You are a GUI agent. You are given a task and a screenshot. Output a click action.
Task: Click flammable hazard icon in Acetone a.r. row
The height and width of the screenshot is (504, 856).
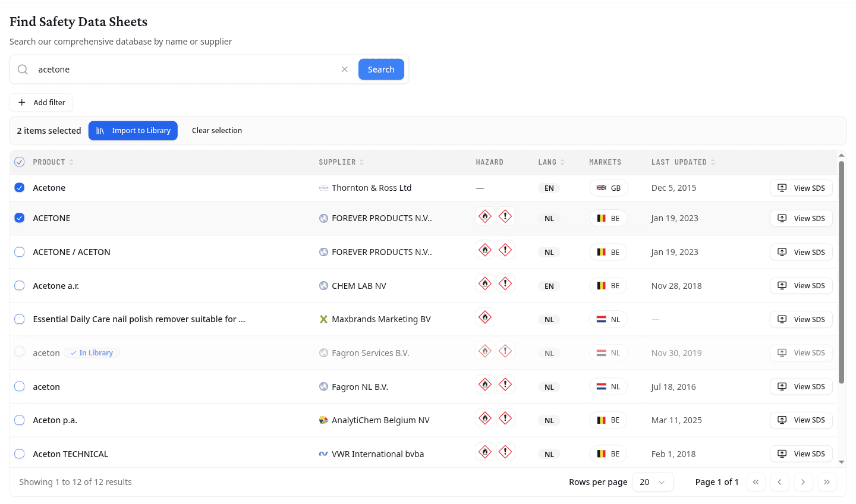pyautogui.click(x=486, y=283)
